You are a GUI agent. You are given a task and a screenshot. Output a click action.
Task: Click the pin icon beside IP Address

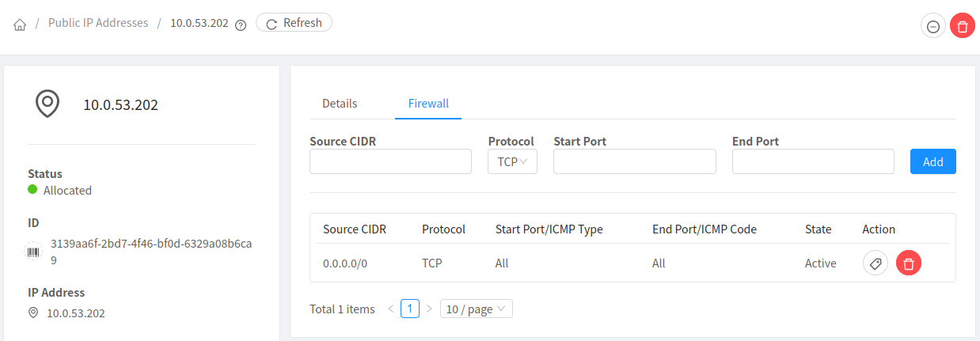pyautogui.click(x=33, y=313)
